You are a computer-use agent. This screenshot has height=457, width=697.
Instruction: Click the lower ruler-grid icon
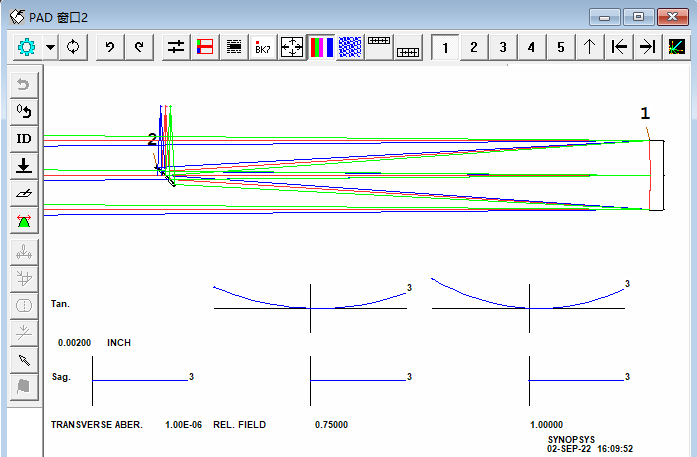(408, 47)
